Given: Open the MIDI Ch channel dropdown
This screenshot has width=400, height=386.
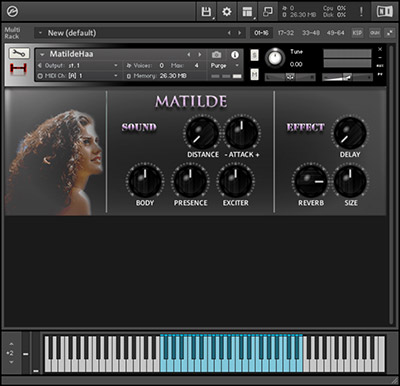Looking at the screenshot, I should tap(78, 76).
